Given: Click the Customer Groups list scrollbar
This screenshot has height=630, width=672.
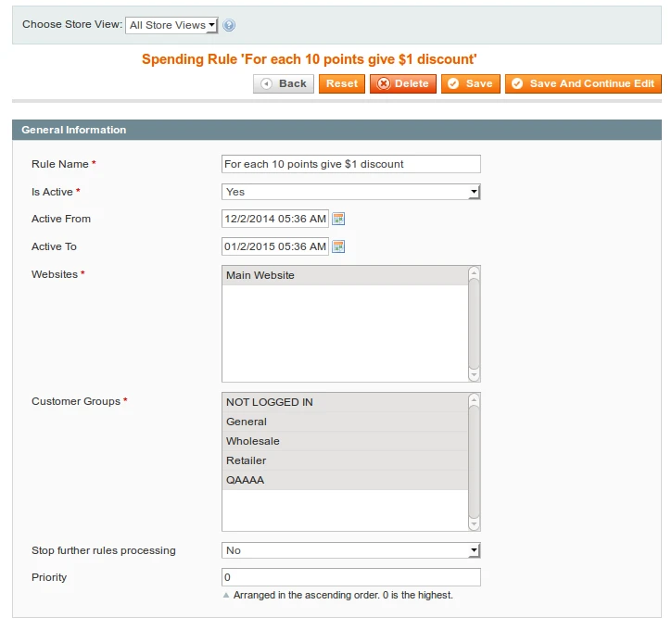Looking at the screenshot, I should [x=474, y=461].
